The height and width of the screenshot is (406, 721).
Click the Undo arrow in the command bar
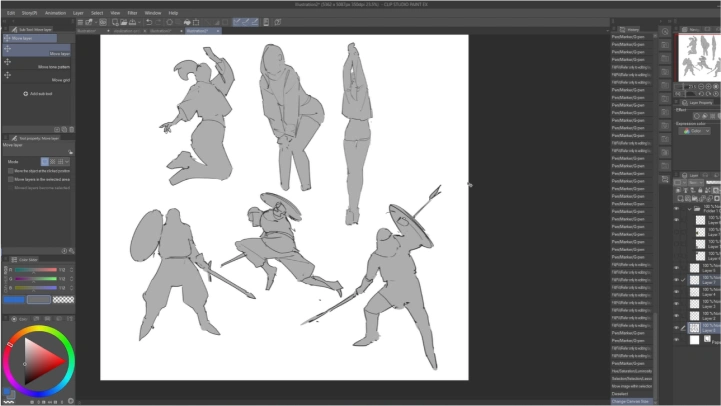[x=149, y=22]
